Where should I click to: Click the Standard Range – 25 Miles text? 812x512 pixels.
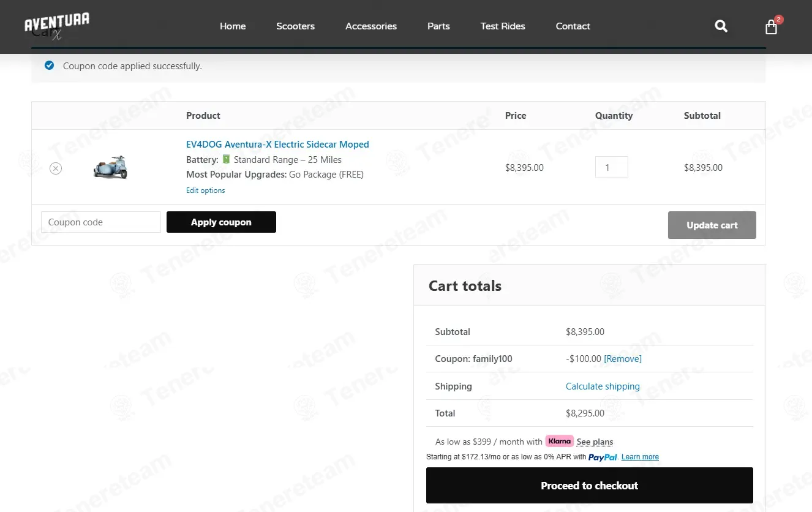[x=288, y=160]
